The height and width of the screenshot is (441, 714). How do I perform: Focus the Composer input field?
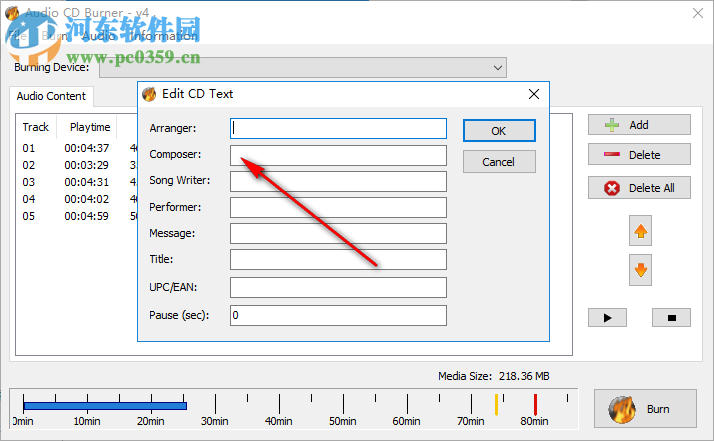click(x=338, y=155)
